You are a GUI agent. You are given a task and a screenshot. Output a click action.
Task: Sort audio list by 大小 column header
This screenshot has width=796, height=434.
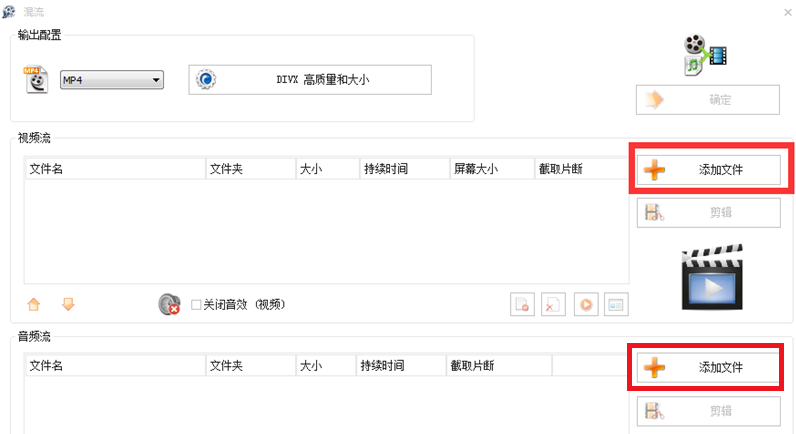325,366
